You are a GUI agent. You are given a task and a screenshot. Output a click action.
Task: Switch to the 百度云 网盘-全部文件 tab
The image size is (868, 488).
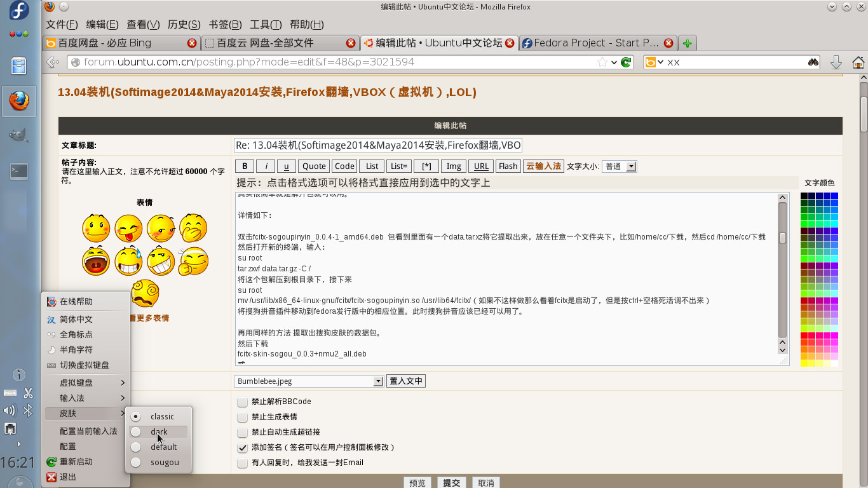click(280, 43)
